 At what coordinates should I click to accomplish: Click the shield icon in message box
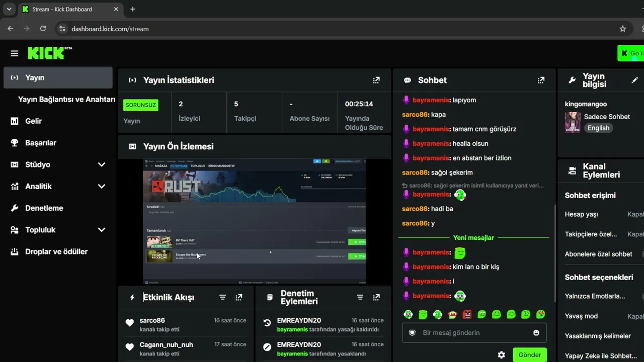click(x=412, y=333)
